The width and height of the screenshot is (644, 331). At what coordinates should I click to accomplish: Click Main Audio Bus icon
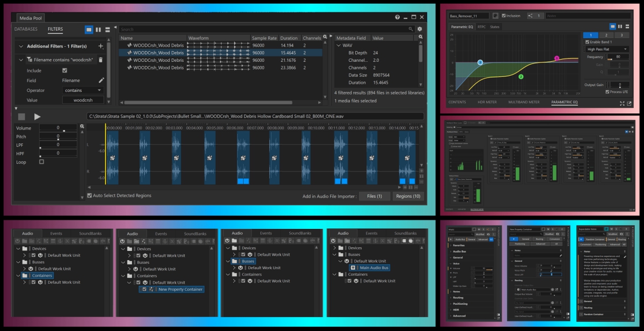(x=353, y=268)
